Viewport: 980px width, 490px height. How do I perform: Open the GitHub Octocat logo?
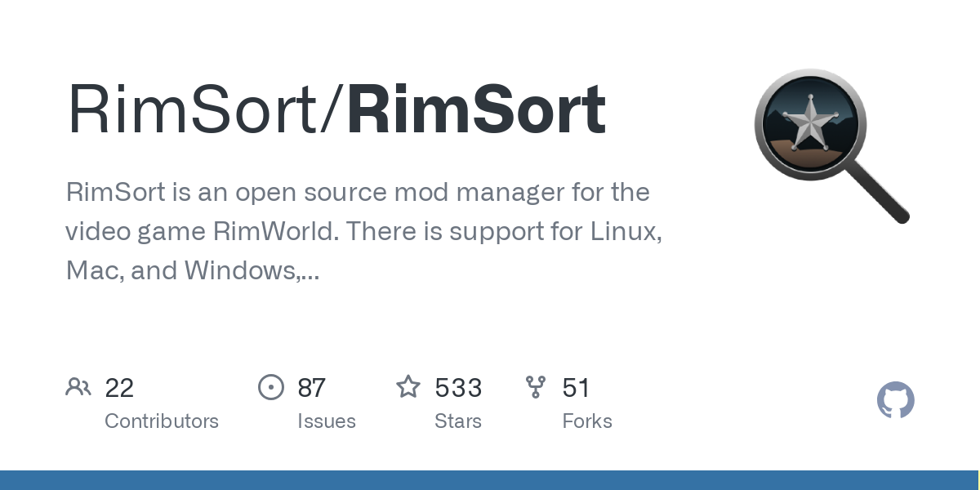(x=895, y=401)
